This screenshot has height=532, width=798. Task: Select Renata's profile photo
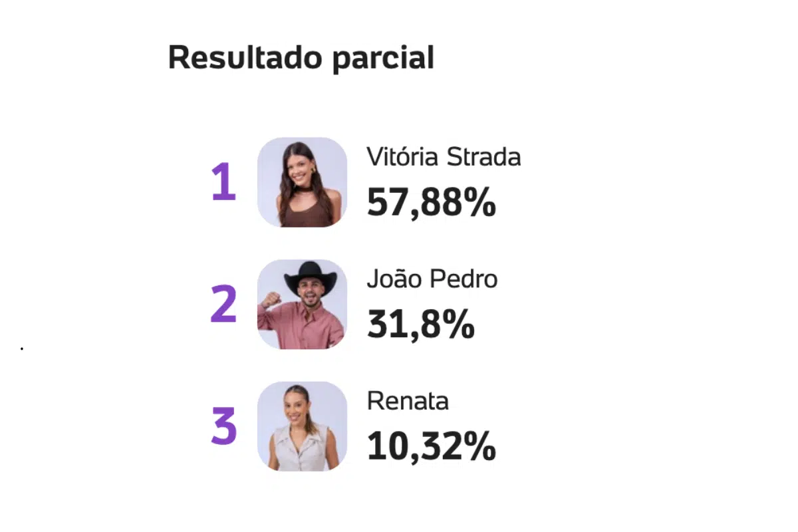[302, 426]
